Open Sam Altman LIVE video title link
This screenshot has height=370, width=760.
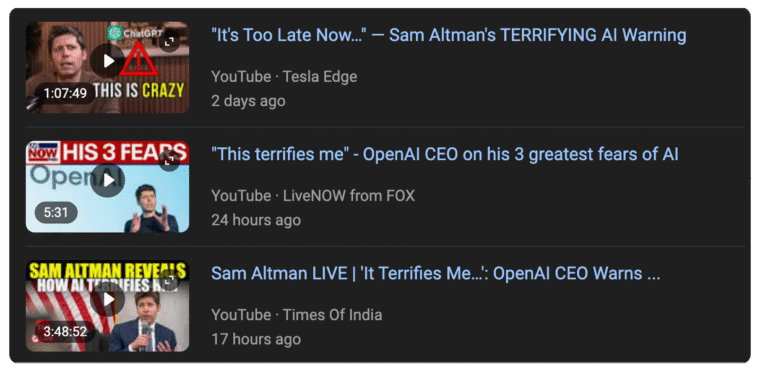pyautogui.click(x=436, y=274)
